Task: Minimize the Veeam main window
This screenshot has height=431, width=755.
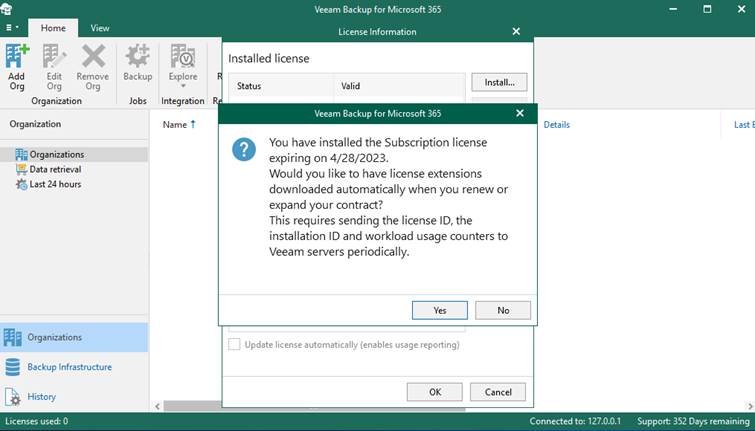Action: (x=673, y=9)
